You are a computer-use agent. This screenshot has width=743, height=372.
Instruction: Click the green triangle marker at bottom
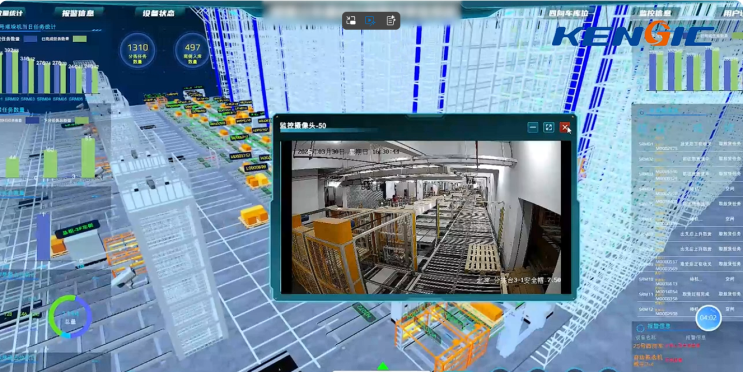(383, 366)
